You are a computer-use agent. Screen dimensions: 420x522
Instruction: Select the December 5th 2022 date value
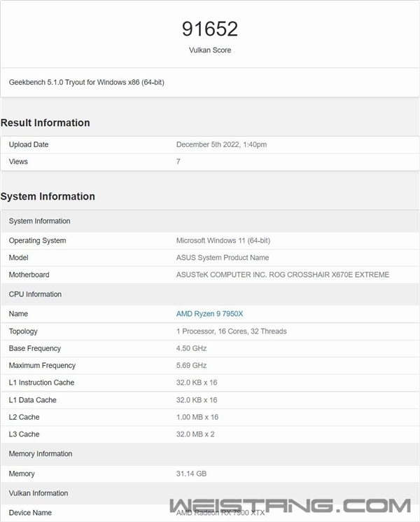221,144
